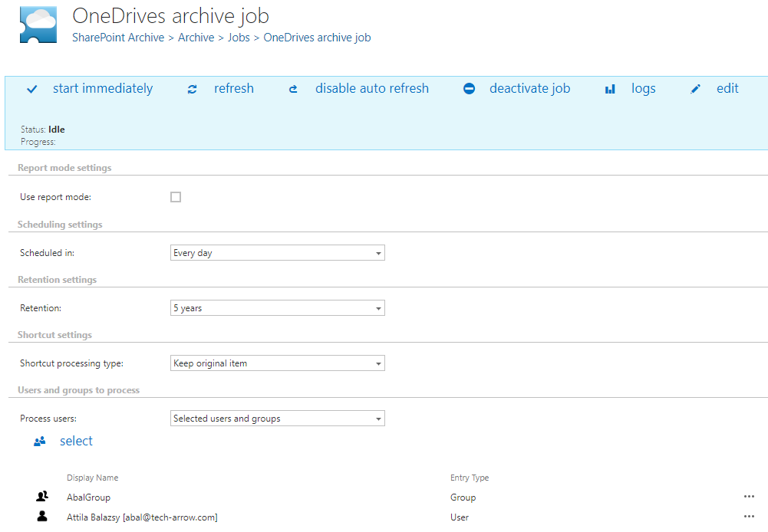Image resolution: width=768 pixels, height=532 pixels.
Task: Open the ellipsis menu for Attila Balazsy
Action: pos(749,517)
